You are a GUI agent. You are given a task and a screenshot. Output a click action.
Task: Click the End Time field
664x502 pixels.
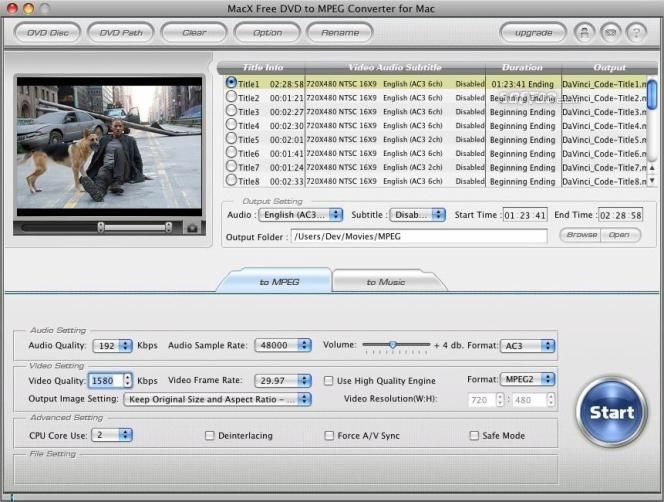[x=620, y=215]
